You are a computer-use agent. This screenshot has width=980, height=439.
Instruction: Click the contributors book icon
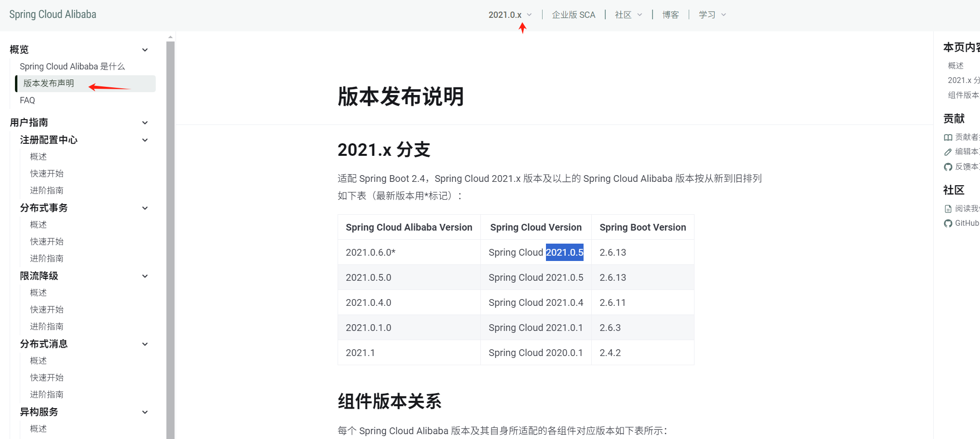948,137
